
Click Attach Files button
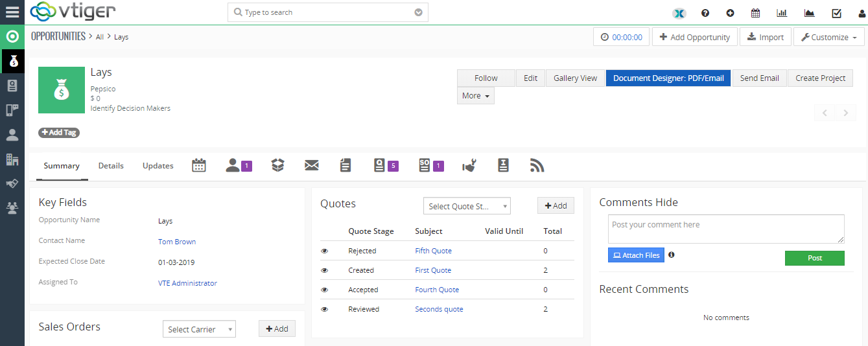point(637,255)
